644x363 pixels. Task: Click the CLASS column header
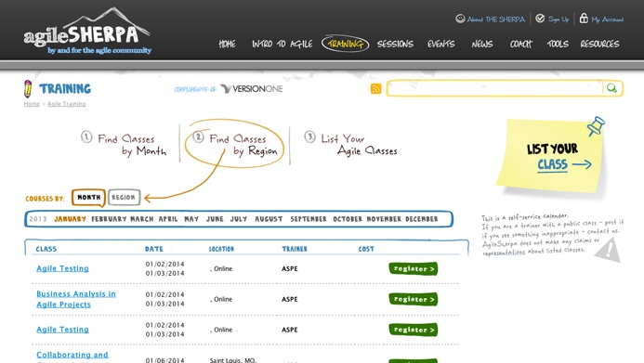pos(46,249)
